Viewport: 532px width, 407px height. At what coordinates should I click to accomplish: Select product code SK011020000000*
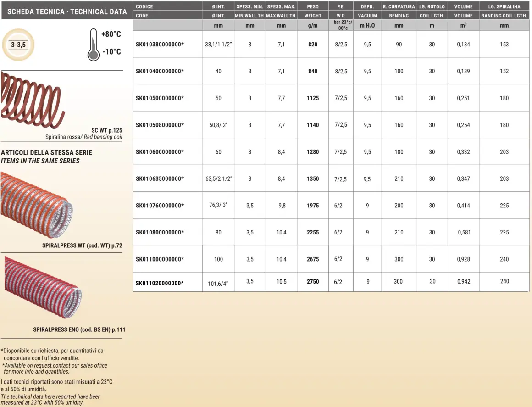click(159, 284)
